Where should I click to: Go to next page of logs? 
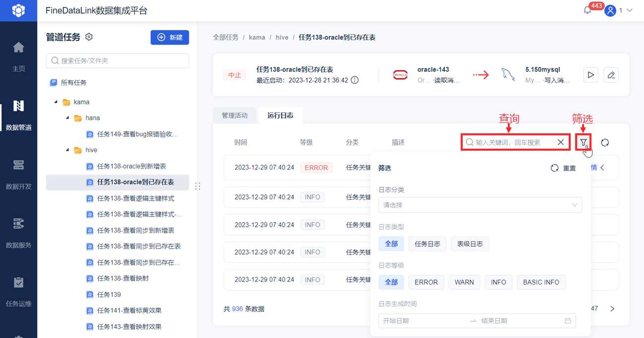click(612, 309)
